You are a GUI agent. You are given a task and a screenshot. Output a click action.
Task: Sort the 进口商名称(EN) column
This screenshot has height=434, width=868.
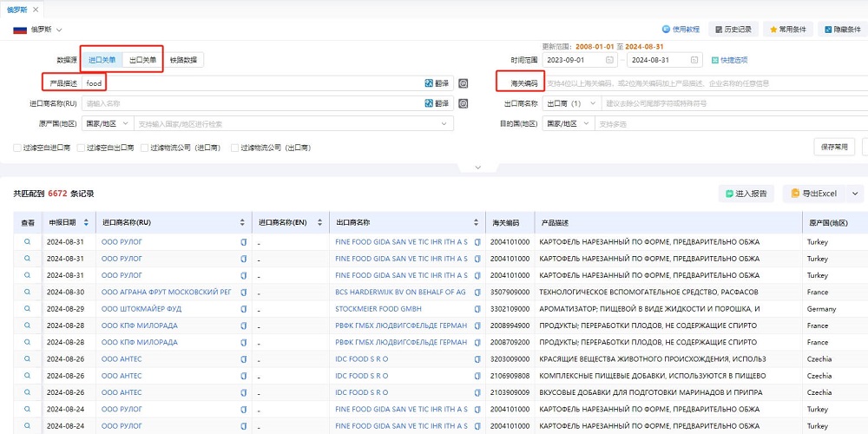(x=319, y=222)
